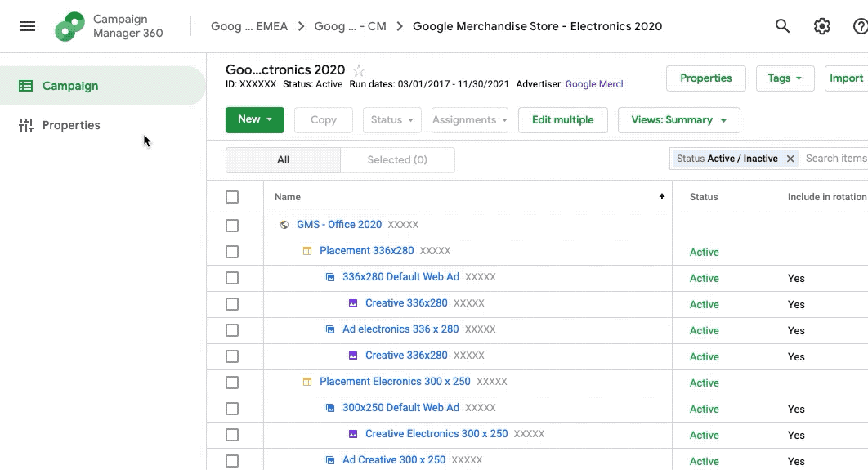This screenshot has height=470, width=868.
Task: Focus the Search items field
Action: [x=835, y=159]
